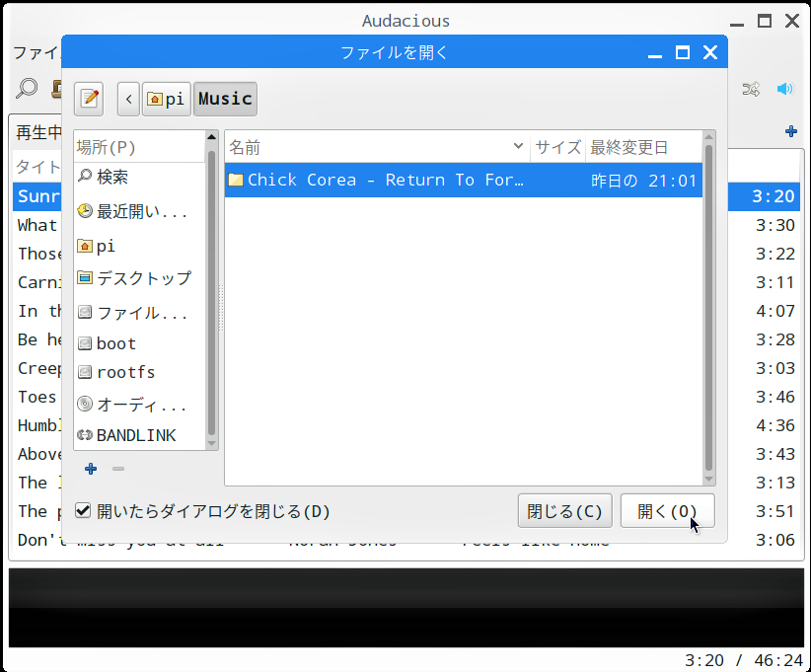811x672 pixels.
Task: Minimize the ファイルを開く dialog
Action: (655, 52)
